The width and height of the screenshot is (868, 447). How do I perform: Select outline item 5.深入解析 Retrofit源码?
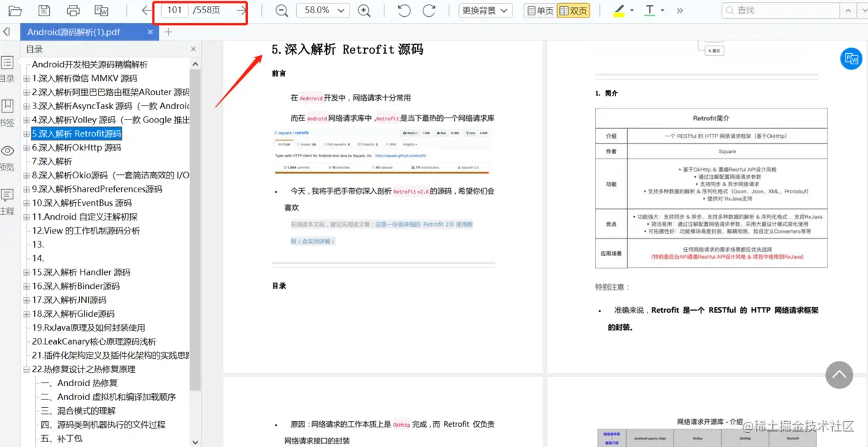tap(77, 134)
